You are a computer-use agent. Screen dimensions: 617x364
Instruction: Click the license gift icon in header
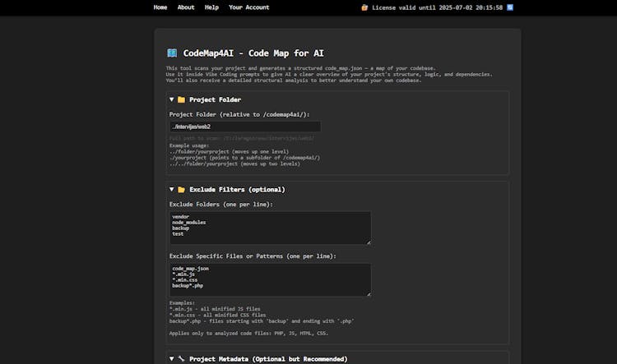(x=364, y=7)
